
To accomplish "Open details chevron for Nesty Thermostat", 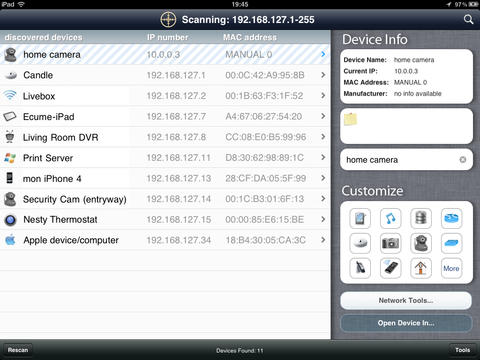I will [323, 219].
